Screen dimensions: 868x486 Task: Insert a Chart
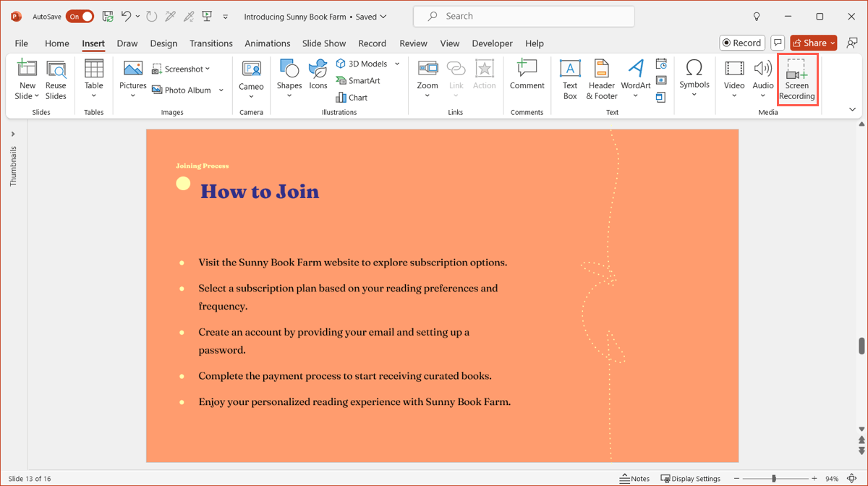pyautogui.click(x=352, y=98)
